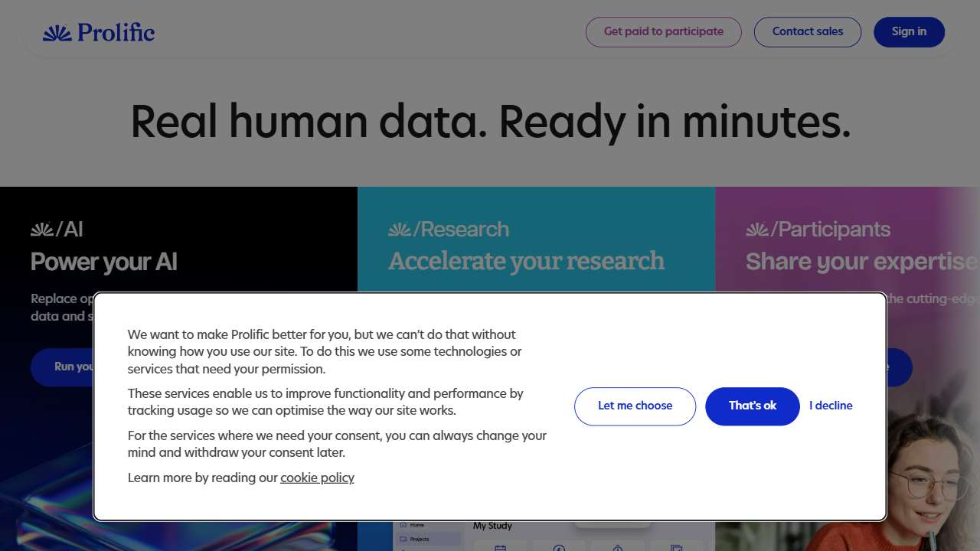The image size is (980, 551).
Task: Click the 'Run you…' button in AI panel
Action: [x=63, y=367]
